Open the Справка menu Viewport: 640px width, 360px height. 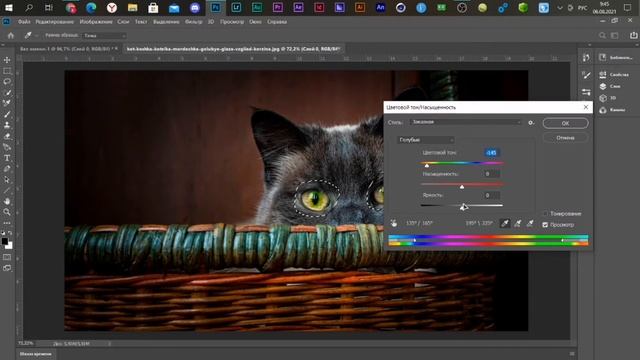tap(277, 22)
